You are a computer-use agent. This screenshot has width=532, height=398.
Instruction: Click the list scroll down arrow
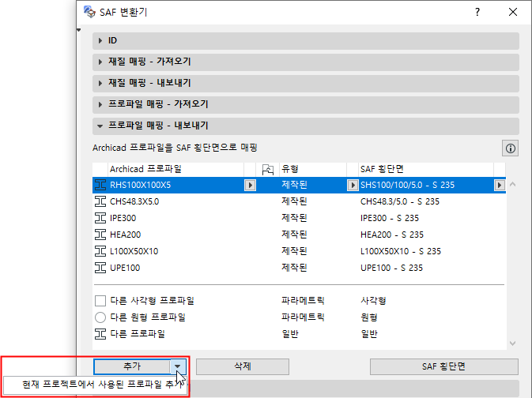513,344
